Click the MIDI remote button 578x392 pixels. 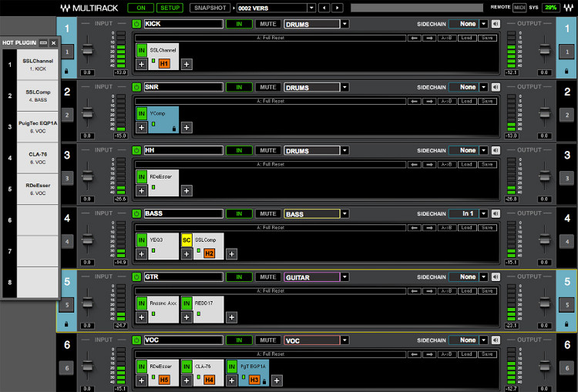coord(519,8)
